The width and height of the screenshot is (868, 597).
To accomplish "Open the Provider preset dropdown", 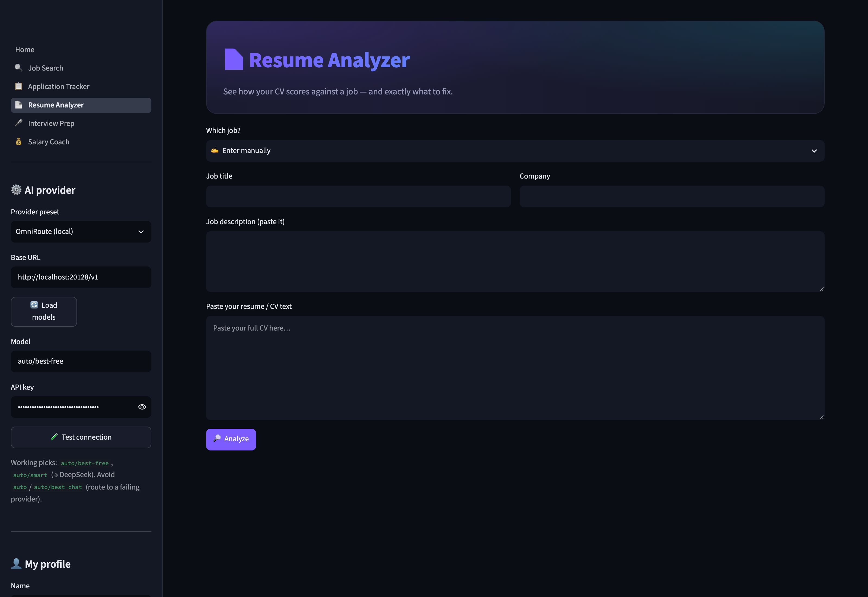I will tap(81, 231).
